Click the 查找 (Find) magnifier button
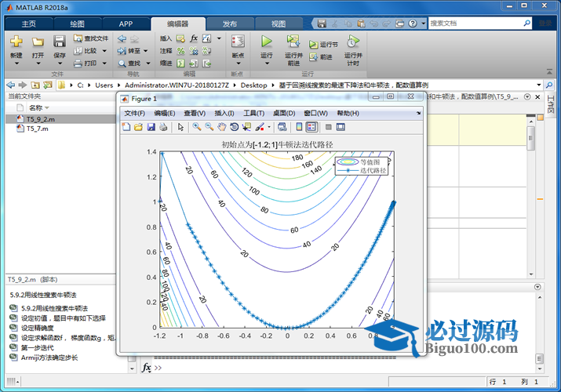The height and width of the screenshot is (392, 561). coord(129,64)
